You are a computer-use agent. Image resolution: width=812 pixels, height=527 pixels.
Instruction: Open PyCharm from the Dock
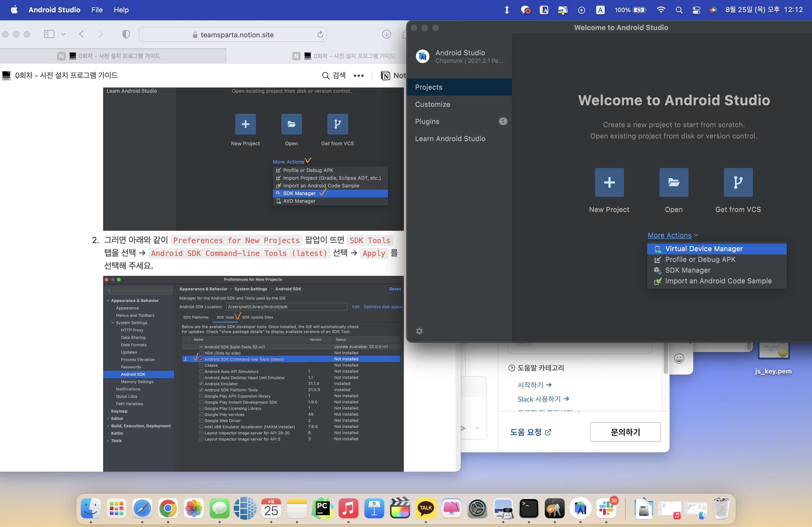(322, 508)
